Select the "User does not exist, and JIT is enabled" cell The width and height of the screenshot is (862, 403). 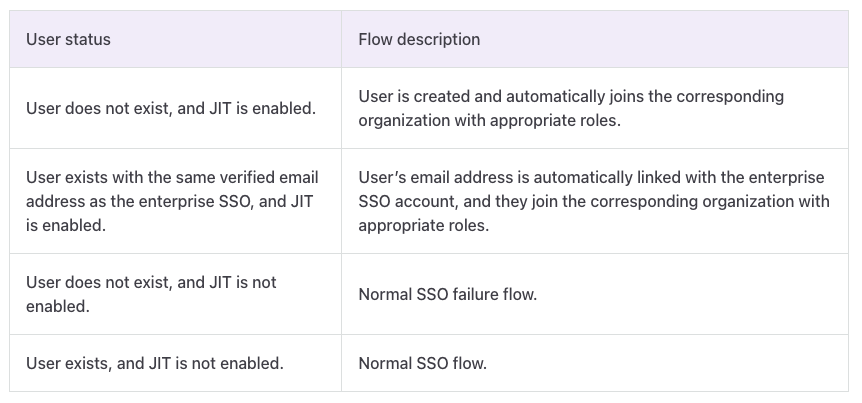point(171,108)
